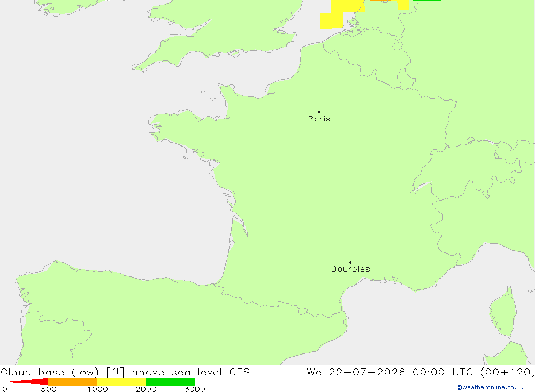Click the red 0-500 ft legend wedge
Screen dimensions: 535x392
pos(27,381)
